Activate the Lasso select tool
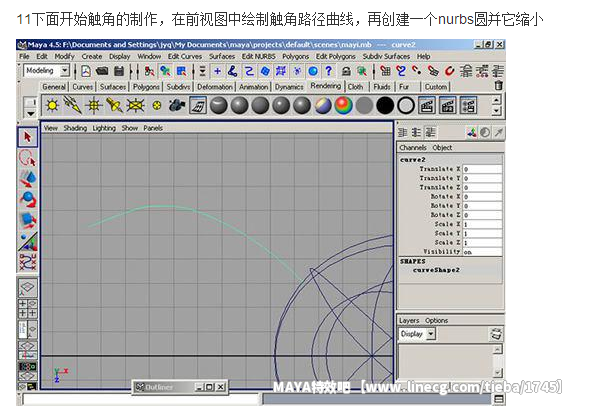The image size is (604, 406). (x=27, y=158)
